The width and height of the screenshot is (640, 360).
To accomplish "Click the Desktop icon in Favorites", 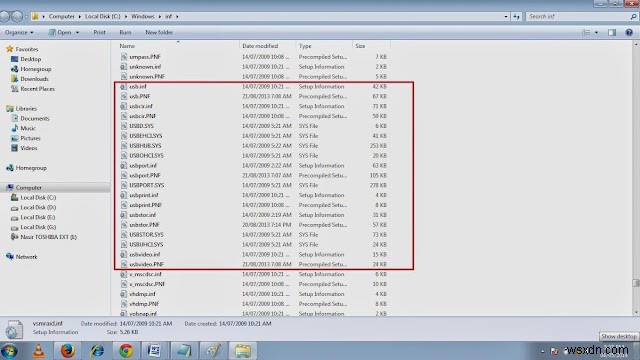I will click(x=15, y=59).
